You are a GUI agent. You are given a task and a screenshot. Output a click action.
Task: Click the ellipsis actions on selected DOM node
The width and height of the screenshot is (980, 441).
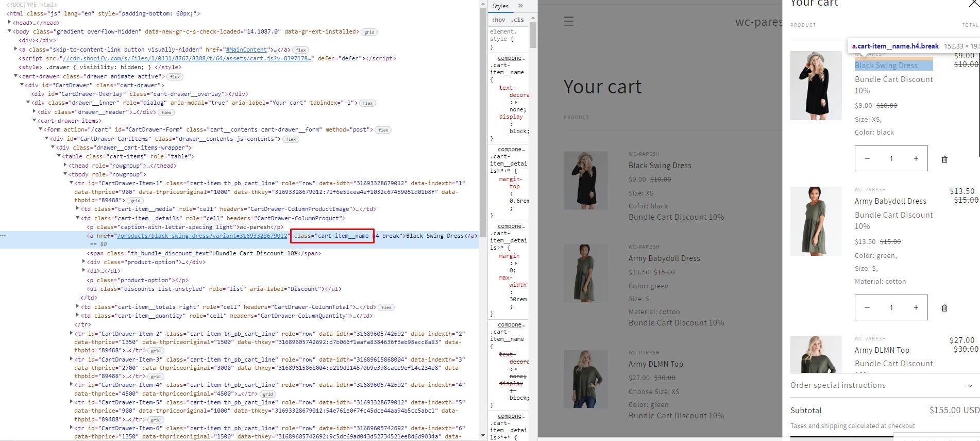coord(3,236)
